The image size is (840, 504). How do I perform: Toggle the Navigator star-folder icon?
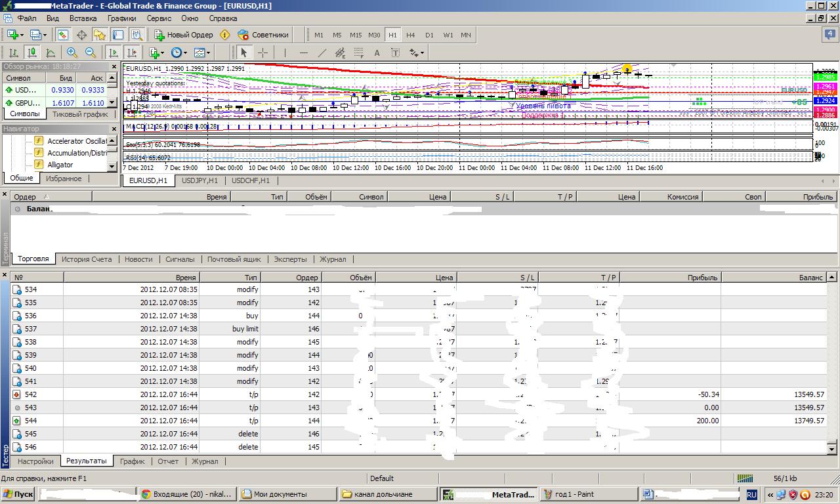pyautogui.click(x=100, y=35)
